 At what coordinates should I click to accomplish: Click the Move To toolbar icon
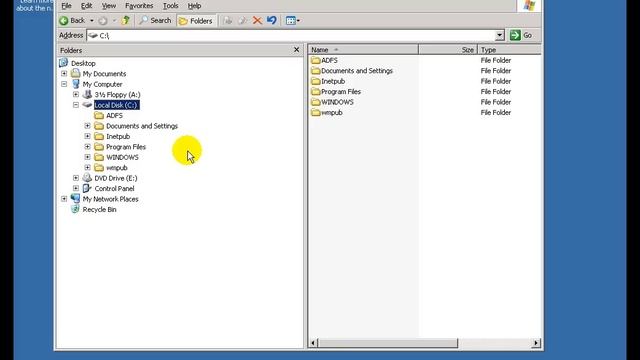pyautogui.click(x=228, y=20)
